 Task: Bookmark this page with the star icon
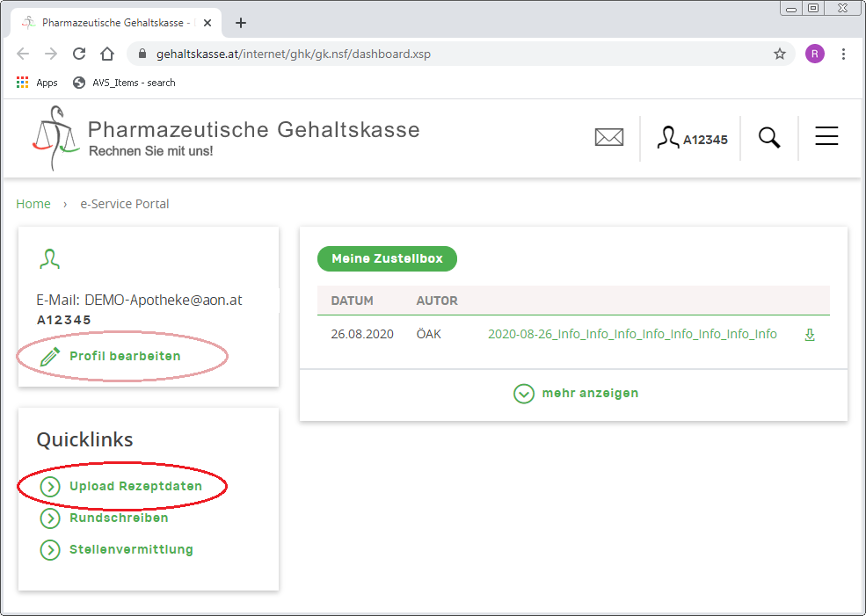point(779,54)
